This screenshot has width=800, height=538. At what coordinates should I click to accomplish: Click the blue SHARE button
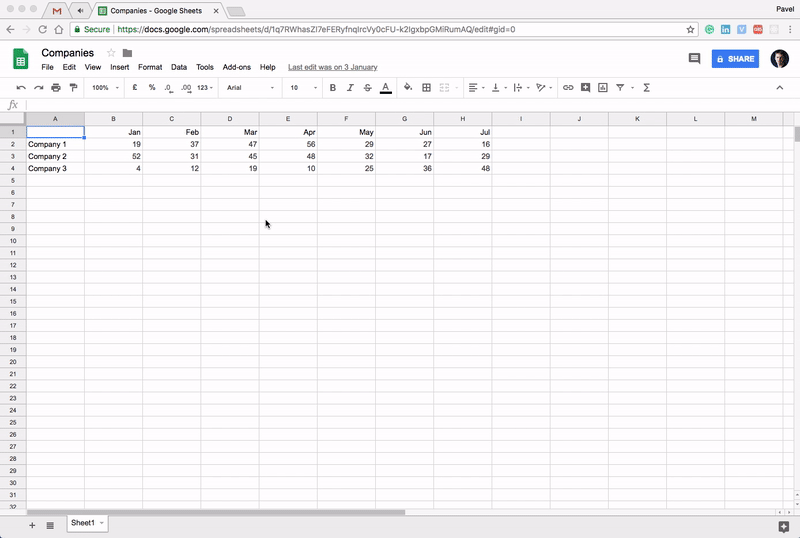pyautogui.click(x=735, y=59)
